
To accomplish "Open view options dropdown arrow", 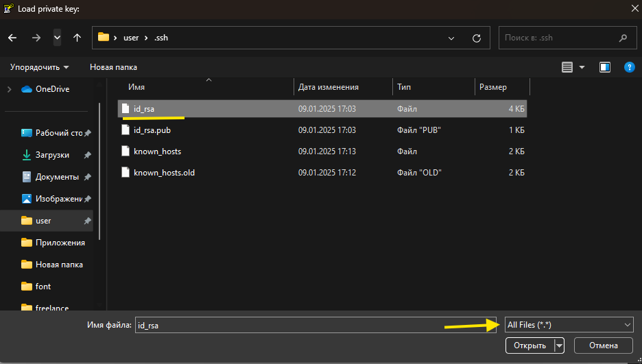I will pyautogui.click(x=582, y=67).
